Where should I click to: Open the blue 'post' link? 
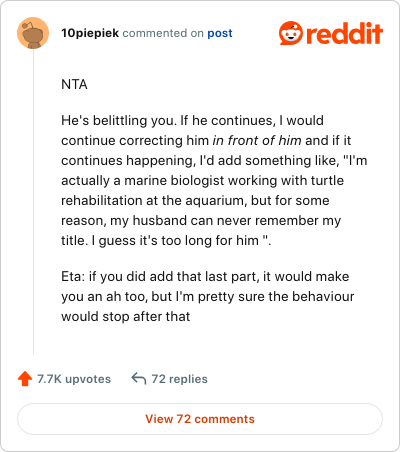tap(220, 33)
